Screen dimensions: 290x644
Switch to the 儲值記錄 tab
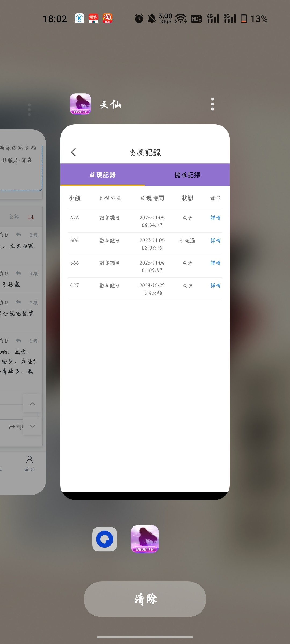187,175
